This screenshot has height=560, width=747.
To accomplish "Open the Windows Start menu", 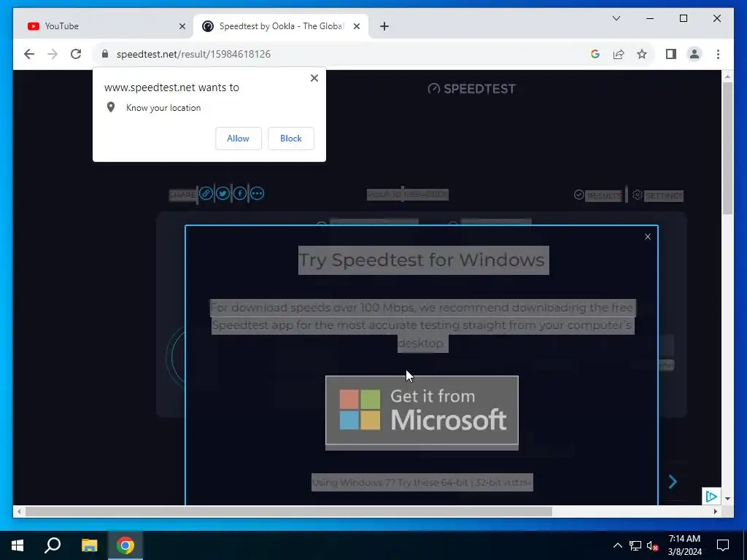I will 18,545.
